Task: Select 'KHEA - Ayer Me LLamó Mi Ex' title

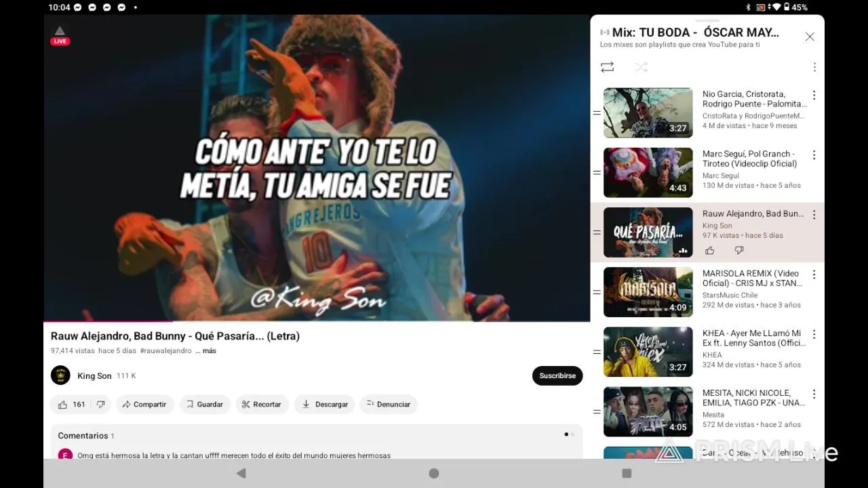Action: [x=753, y=338]
